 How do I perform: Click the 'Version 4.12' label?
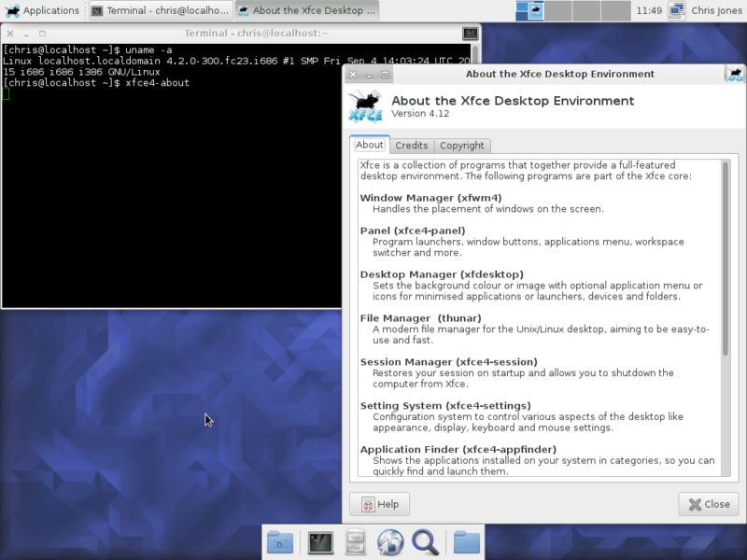coord(420,113)
